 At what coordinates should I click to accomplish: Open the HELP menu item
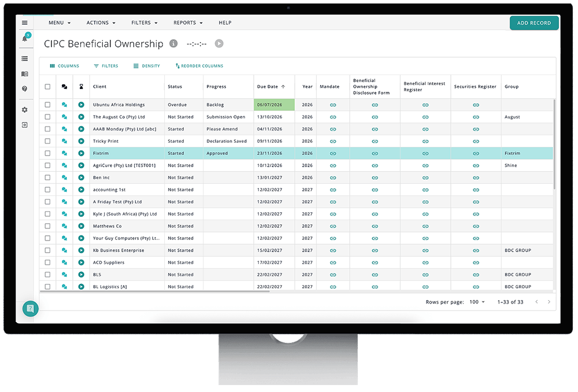coord(225,23)
